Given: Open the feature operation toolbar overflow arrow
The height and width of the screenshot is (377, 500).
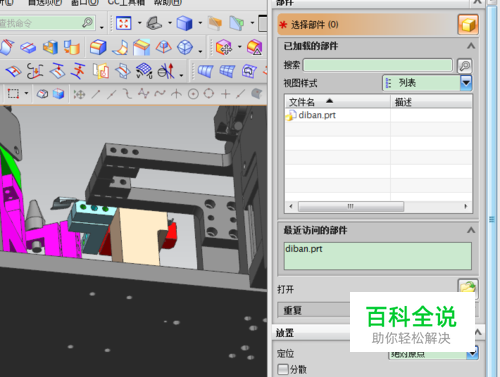Looking at the screenshot, I should 200,51.
